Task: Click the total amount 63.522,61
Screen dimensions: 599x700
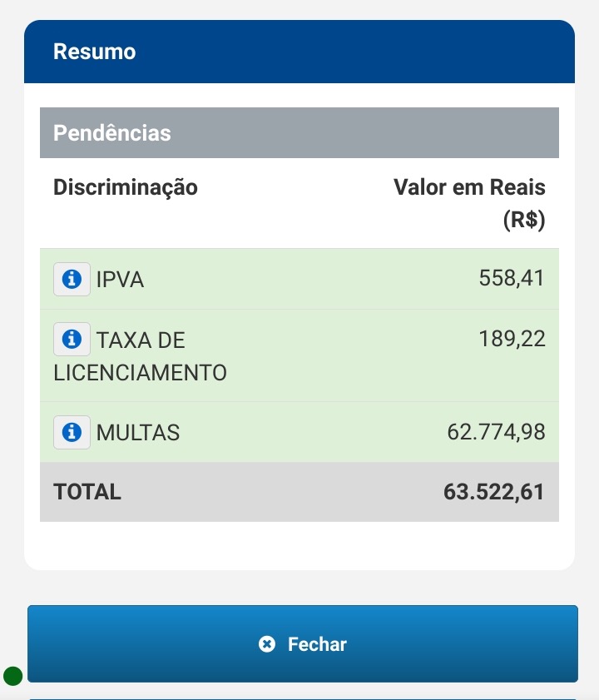Action: click(494, 492)
